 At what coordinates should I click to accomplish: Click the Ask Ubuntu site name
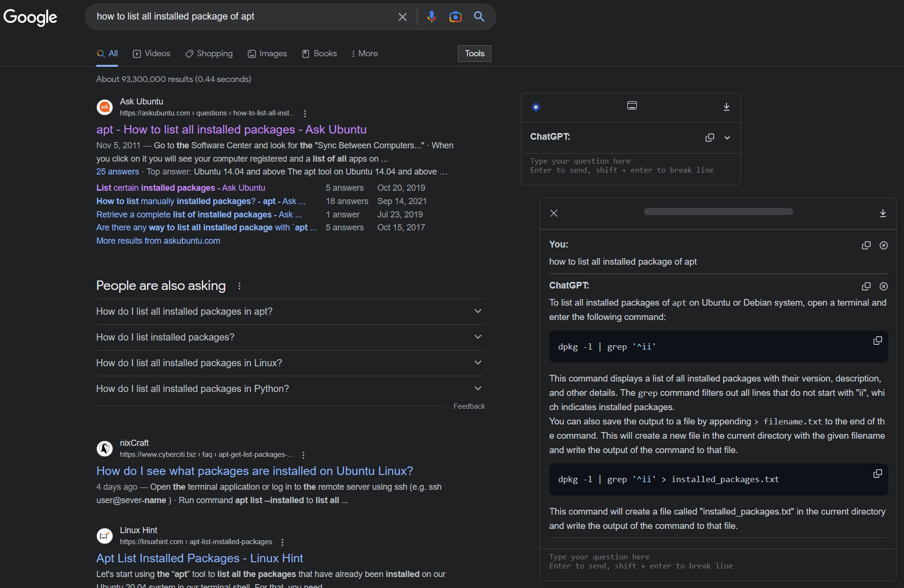(141, 102)
